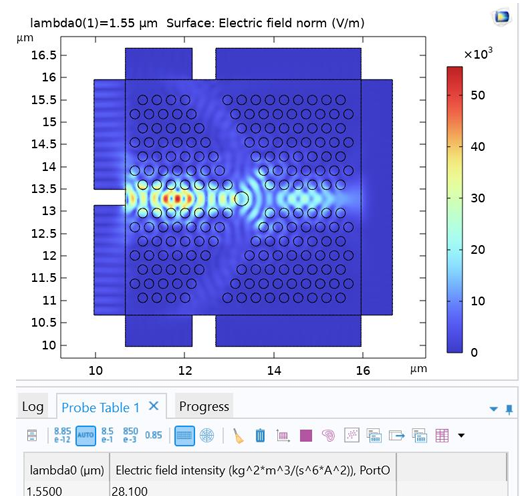Select the 0.85 decimal notation format
Screen dimensions: 525x496
(153, 435)
